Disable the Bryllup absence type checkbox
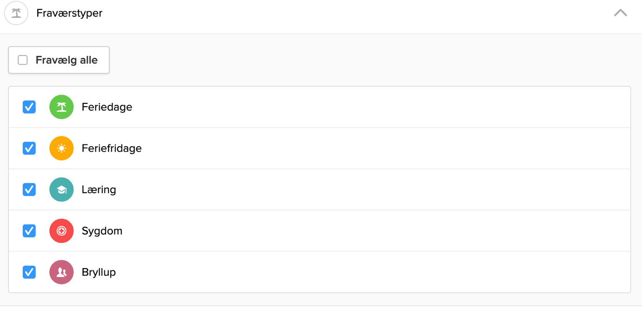 click(29, 272)
